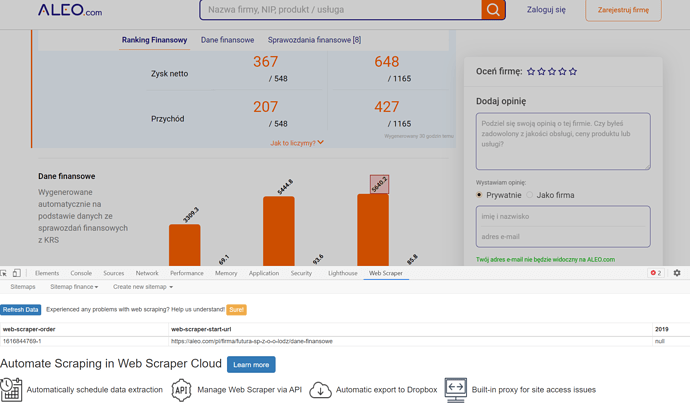Screen dimensions: 690x403
Task: Click the orange search magnifier button
Action: pyautogui.click(x=493, y=10)
